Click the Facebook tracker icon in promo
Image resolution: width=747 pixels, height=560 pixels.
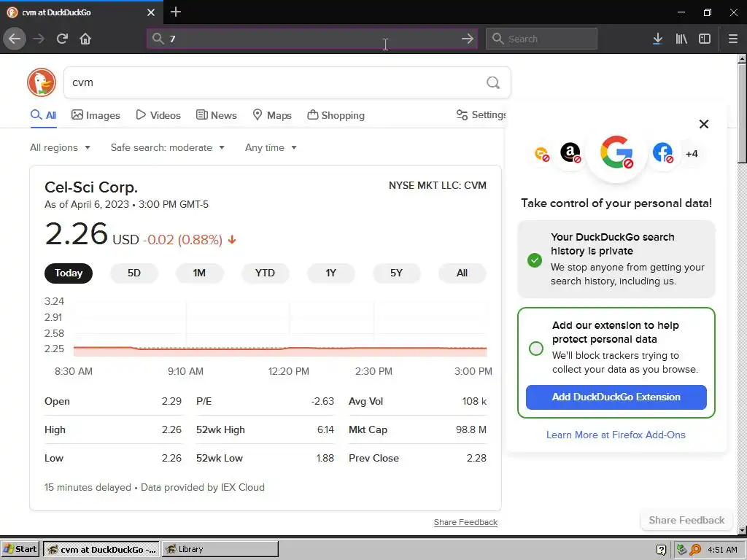click(x=662, y=153)
